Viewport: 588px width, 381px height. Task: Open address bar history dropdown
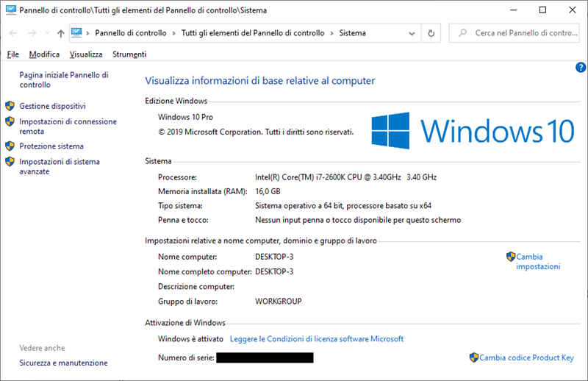412,33
